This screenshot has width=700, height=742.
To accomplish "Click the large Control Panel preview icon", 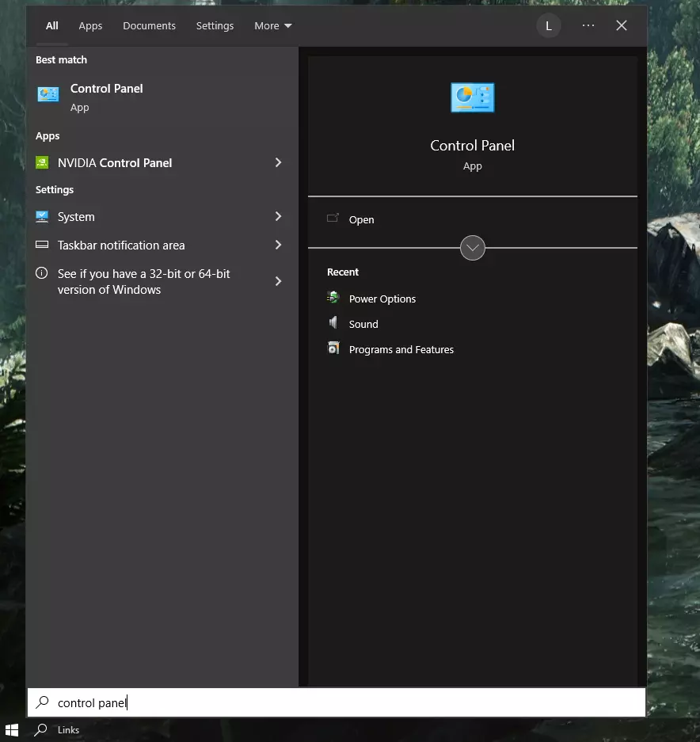I will click(472, 98).
